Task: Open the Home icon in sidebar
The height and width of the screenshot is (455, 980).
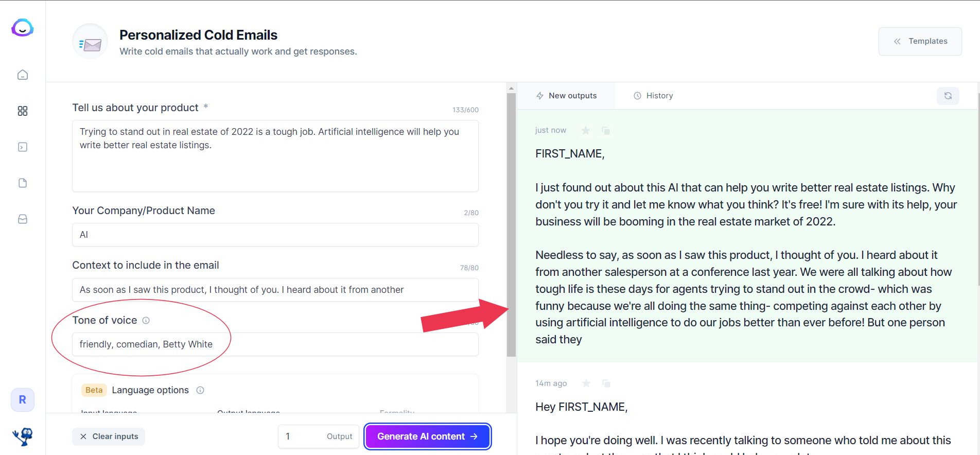Action: click(x=23, y=75)
